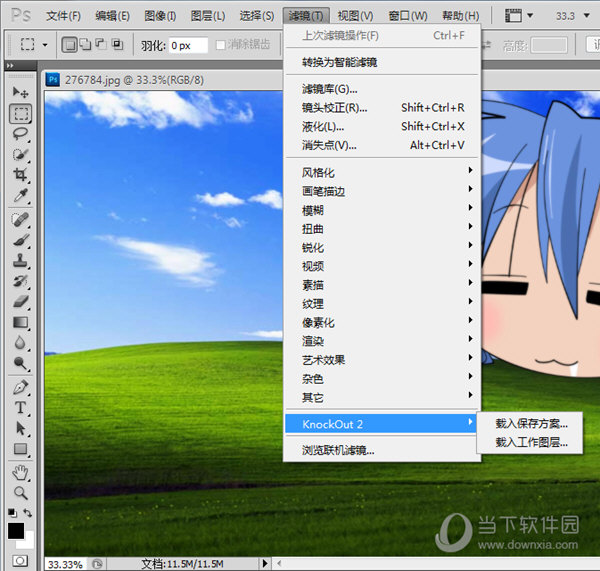600x571 pixels.
Task: Select the Move tool
Action: click(20, 92)
